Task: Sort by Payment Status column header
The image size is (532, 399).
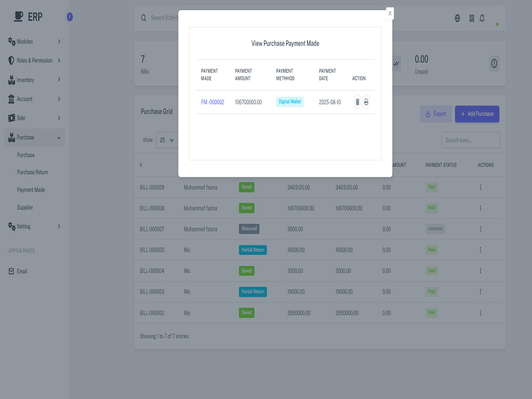Action: pos(440,165)
